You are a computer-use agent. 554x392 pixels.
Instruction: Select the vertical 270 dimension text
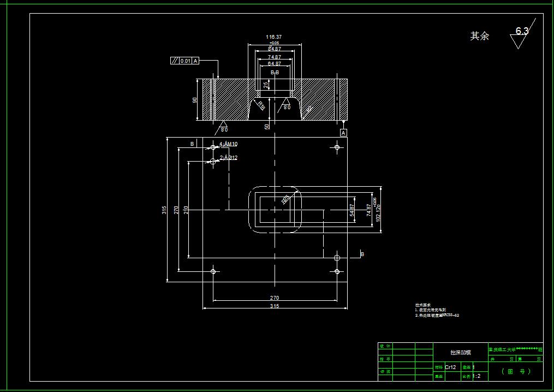[x=176, y=210]
